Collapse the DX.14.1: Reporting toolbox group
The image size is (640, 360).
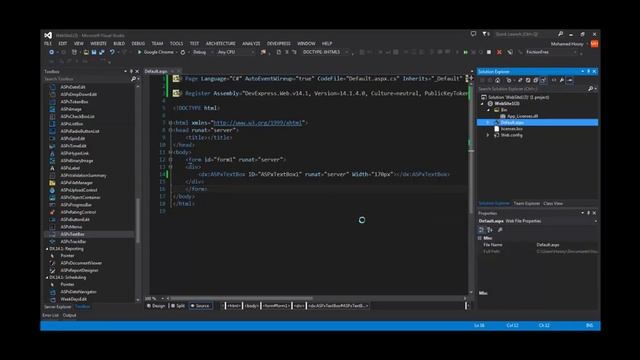[x=47, y=249]
